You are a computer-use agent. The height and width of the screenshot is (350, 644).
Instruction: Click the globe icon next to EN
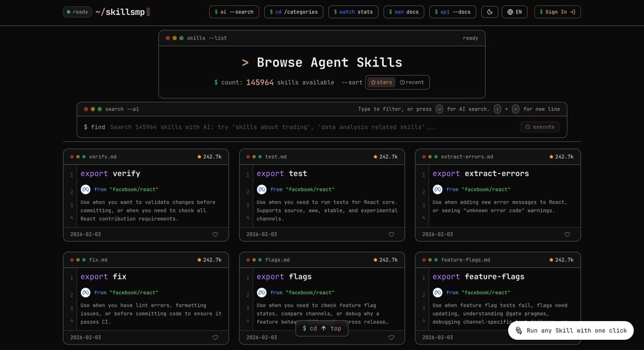(510, 12)
